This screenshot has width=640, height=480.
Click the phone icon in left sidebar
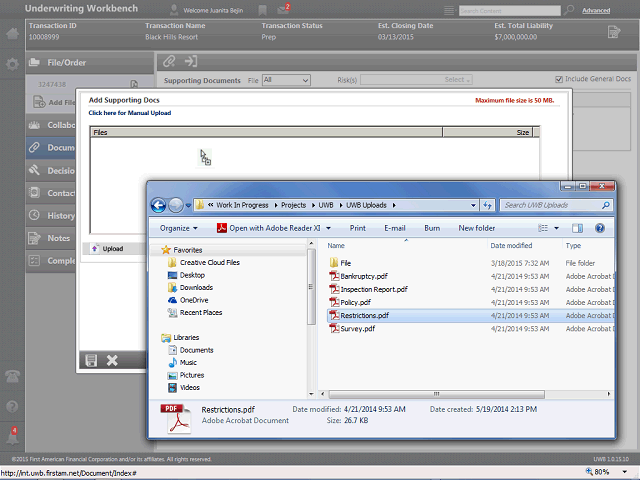click(x=12, y=376)
